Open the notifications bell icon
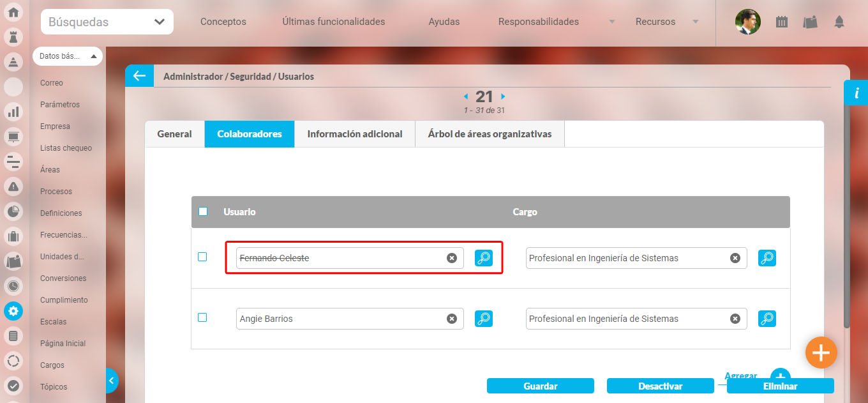The height and width of the screenshot is (403, 868). click(x=839, y=22)
